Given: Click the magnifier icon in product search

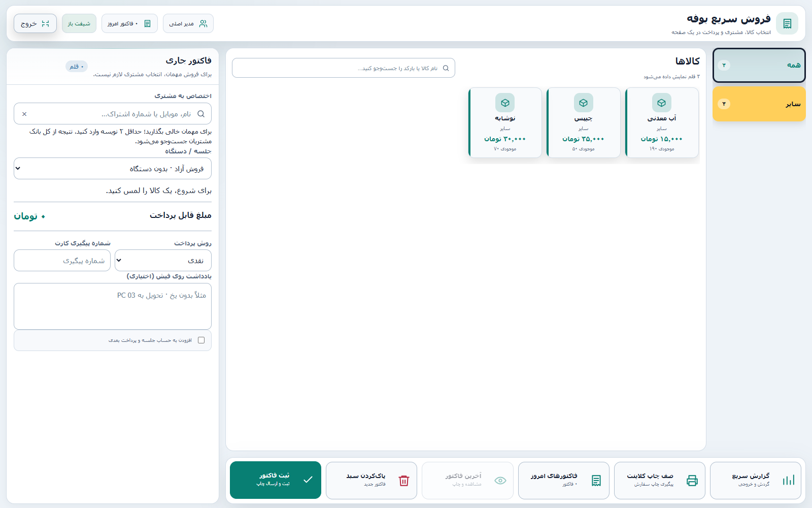Looking at the screenshot, I should coord(446,68).
